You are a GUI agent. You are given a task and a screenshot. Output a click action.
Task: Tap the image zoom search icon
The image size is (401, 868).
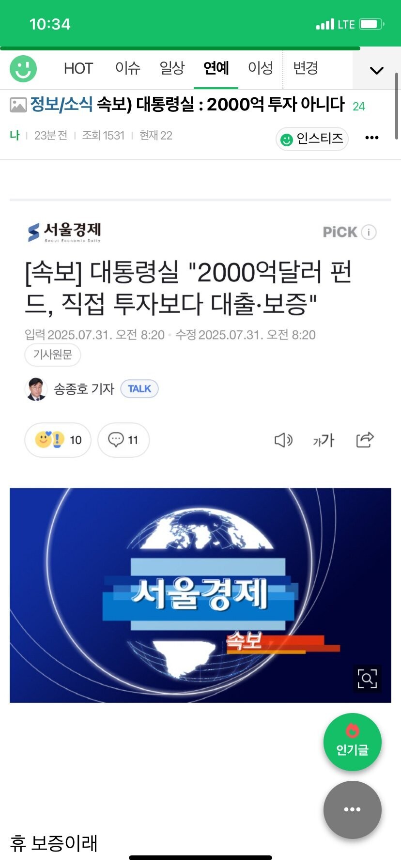point(367,678)
